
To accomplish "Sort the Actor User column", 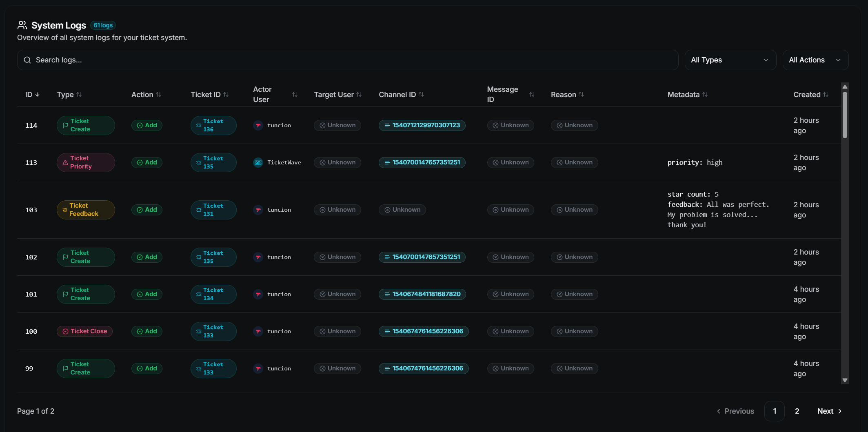I will tap(295, 95).
